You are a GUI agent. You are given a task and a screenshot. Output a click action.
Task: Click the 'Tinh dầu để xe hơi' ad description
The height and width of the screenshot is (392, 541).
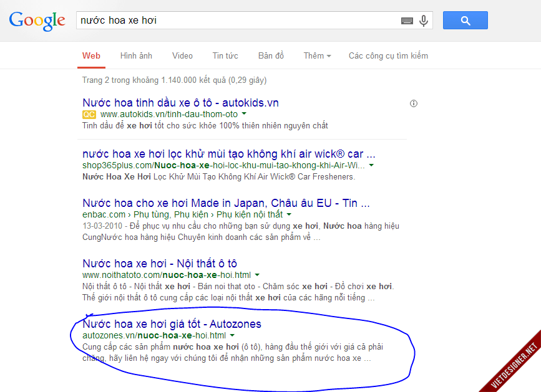click(x=205, y=126)
